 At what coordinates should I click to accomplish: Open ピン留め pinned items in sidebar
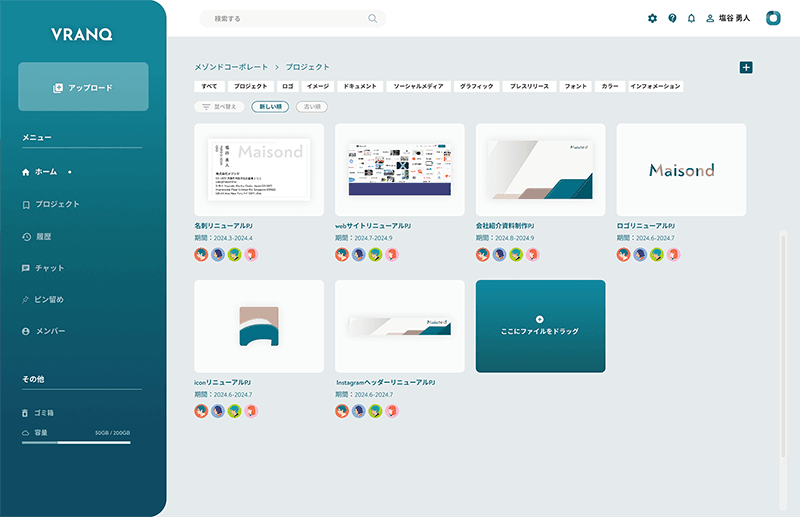coord(49,299)
